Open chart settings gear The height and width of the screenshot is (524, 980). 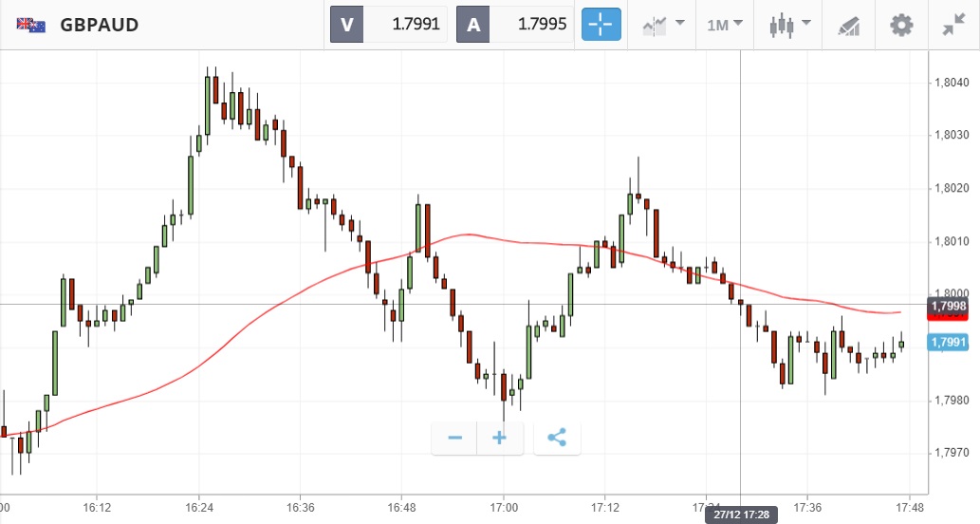[900, 25]
